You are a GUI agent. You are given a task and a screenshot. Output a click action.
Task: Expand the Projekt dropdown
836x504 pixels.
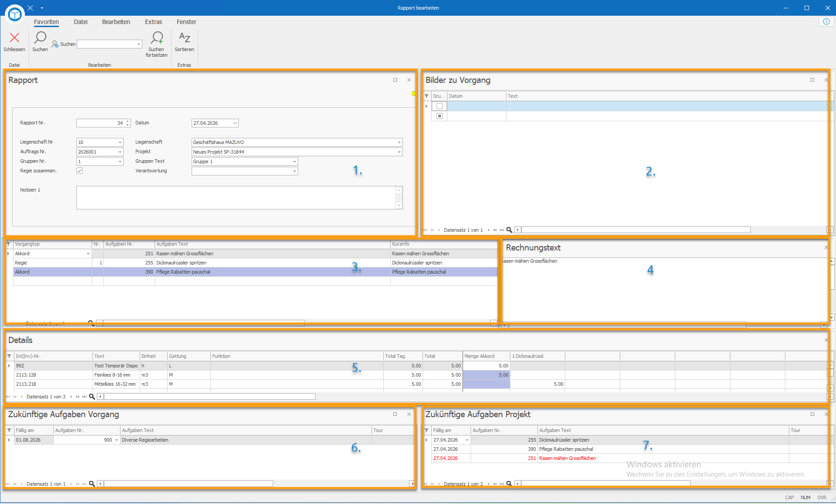pos(399,152)
